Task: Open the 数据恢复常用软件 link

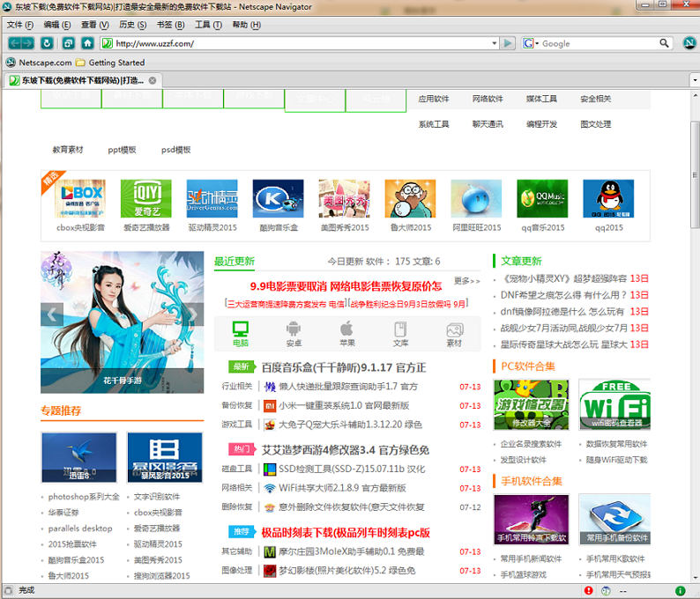Action: [x=616, y=444]
